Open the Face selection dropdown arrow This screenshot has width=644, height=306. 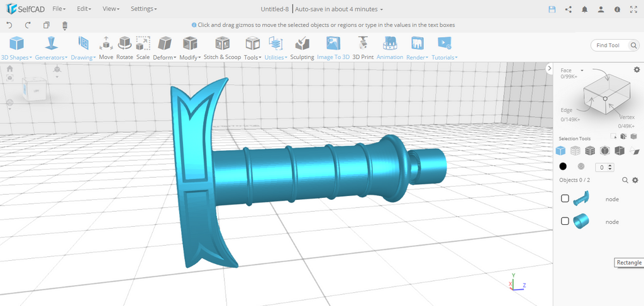pyautogui.click(x=582, y=70)
